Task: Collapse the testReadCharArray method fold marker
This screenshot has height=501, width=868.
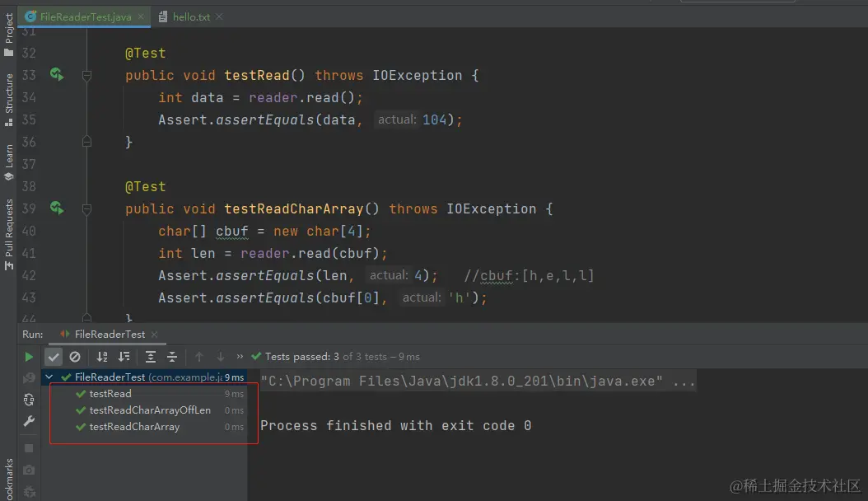Action: (x=87, y=208)
